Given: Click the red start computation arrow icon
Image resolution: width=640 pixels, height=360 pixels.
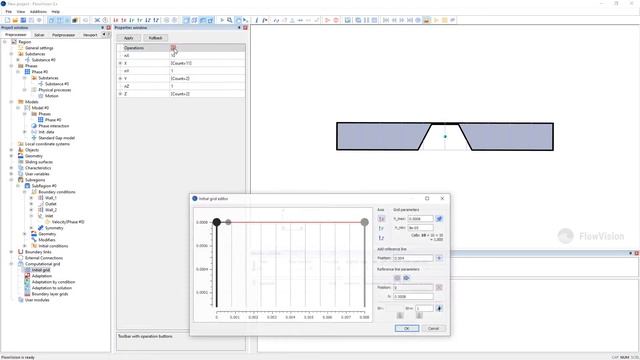Looking at the screenshot, I should [x=327, y=20].
